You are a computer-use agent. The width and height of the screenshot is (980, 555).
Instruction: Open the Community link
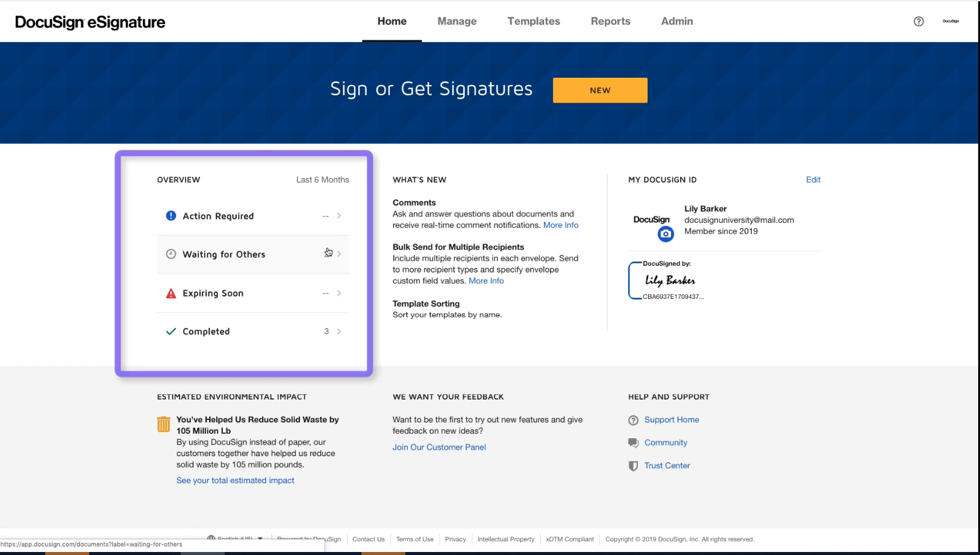tap(666, 443)
